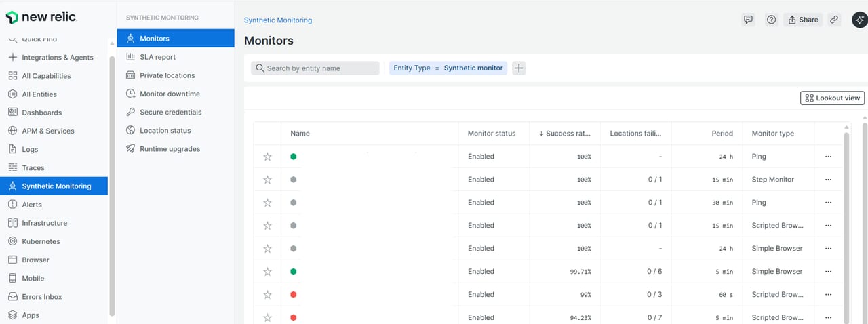The height and width of the screenshot is (324, 868).
Task: Expand options menu for the 60 s monitor
Action: coord(828,295)
